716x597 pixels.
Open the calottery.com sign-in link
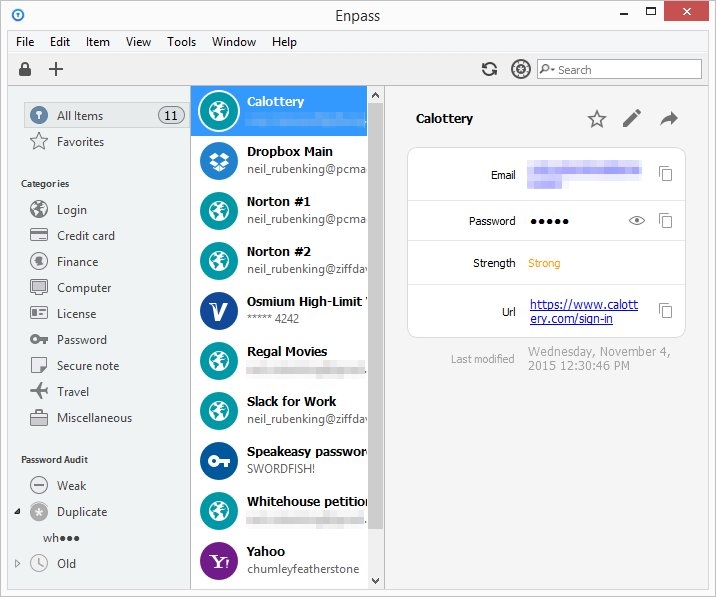tap(584, 312)
